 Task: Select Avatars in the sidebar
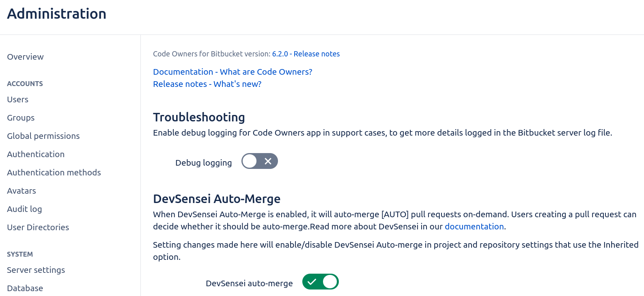22,191
